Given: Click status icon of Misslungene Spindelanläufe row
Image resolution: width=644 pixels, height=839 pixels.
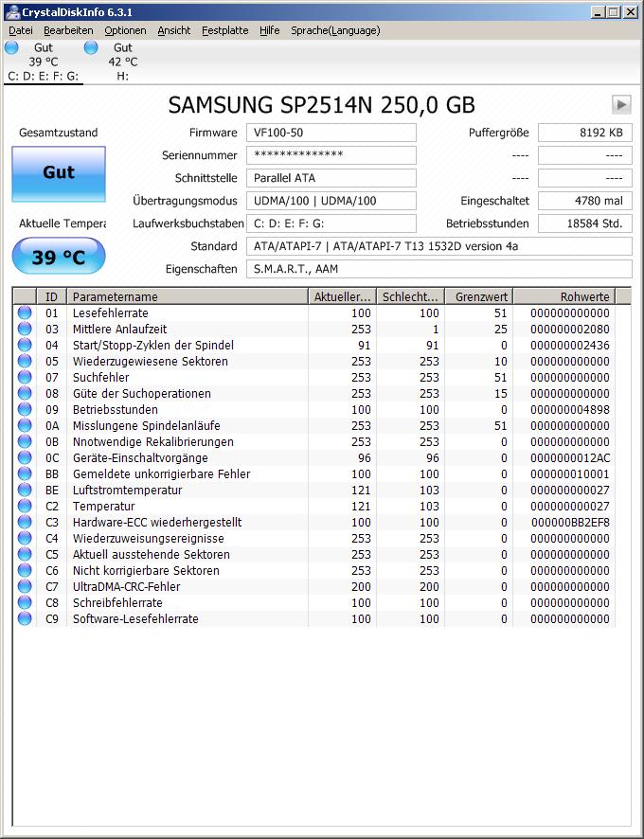Looking at the screenshot, I should coord(25,425).
